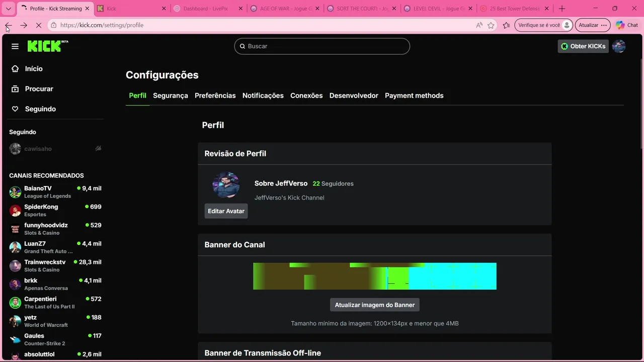This screenshot has width=644, height=362.
Task: Stop the page loading via the X button
Action: pyautogui.click(x=39, y=25)
